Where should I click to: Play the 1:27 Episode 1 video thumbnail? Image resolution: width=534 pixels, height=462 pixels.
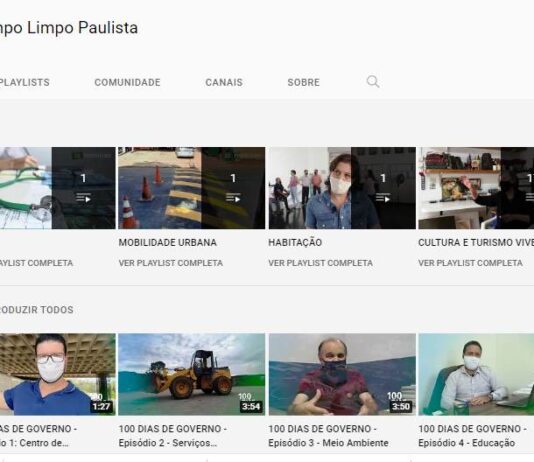(58, 375)
